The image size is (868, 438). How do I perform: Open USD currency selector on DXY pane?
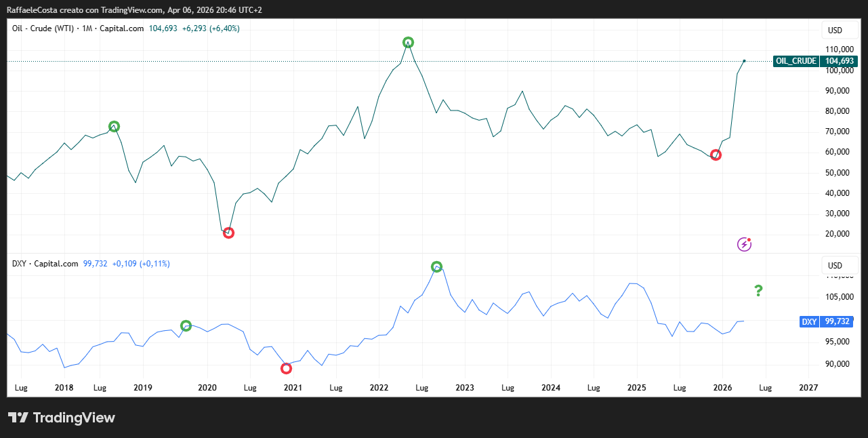835,265
